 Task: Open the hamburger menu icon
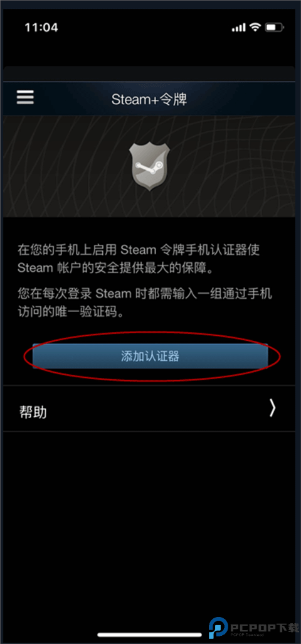tap(25, 97)
